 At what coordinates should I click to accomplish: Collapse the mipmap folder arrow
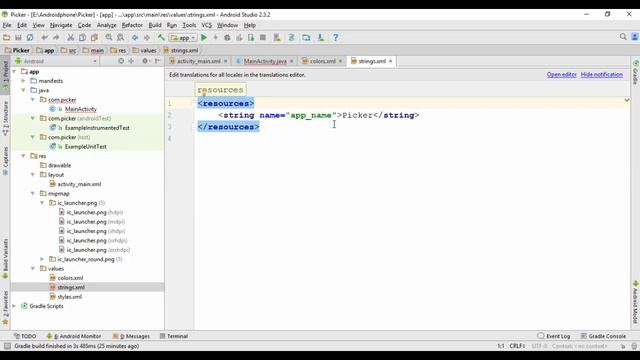pos(33,193)
